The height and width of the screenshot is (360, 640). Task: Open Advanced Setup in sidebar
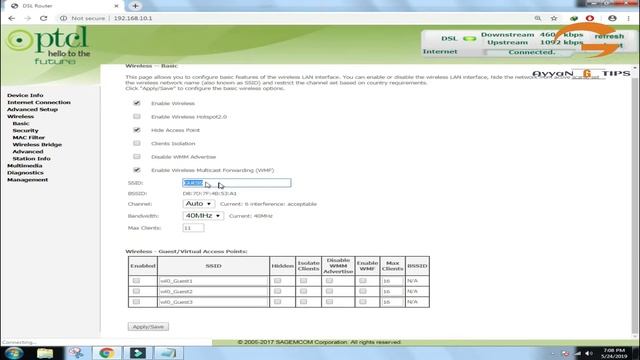pos(32,109)
